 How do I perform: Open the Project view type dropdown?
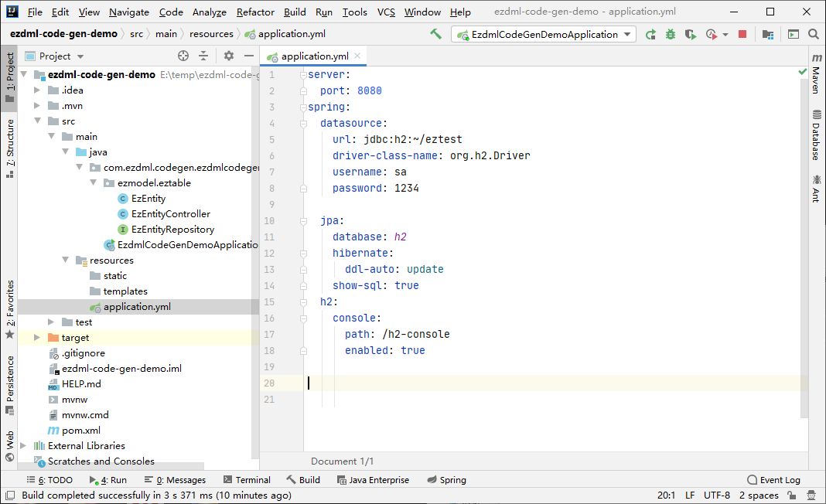coord(55,56)
